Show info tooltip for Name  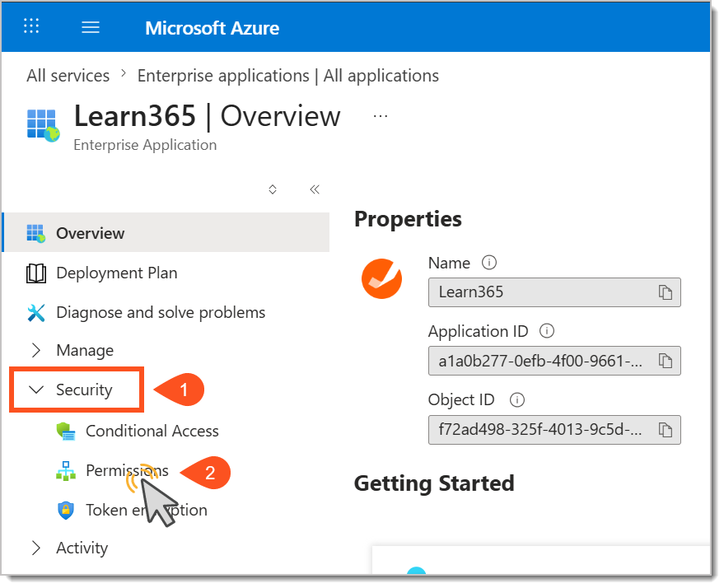(x=489, y=263)
